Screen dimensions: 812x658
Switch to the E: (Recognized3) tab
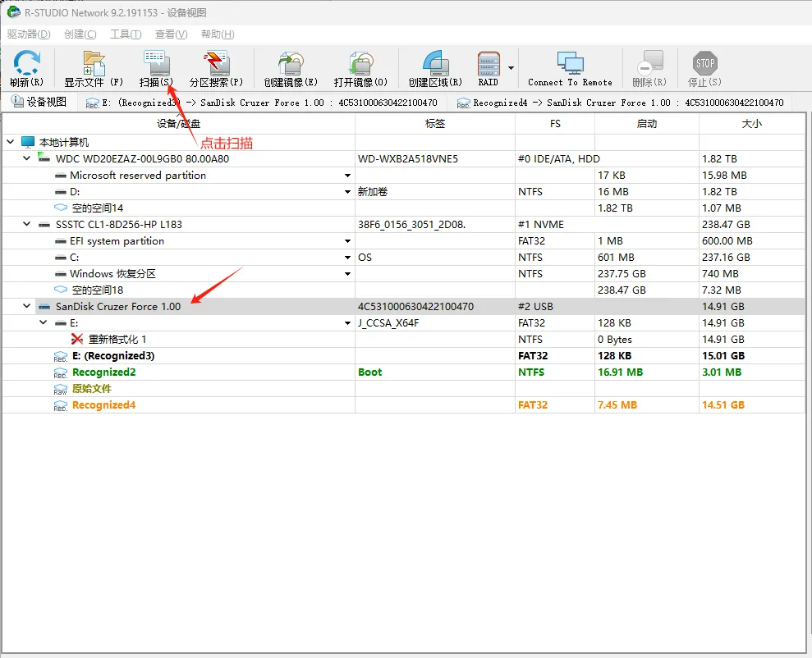point(262,103)
